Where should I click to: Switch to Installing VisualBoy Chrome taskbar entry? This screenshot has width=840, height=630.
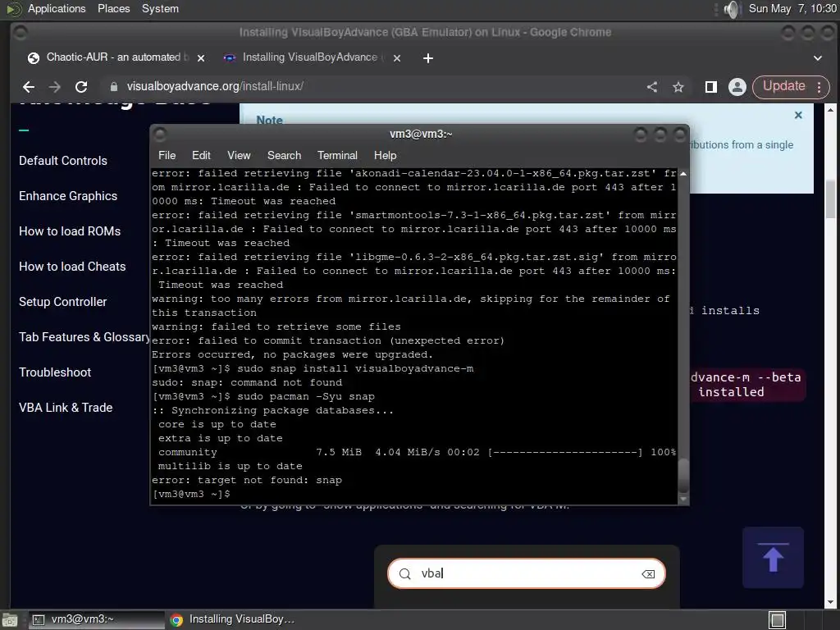click(234, 620)
